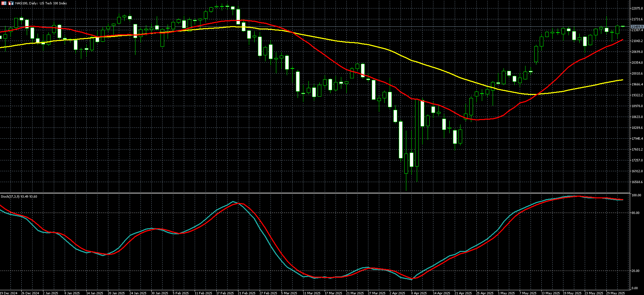The height and width of the screenshot is (295, 644).
Task: Click the 1 May 2025 date label
Action: tap(506, 293)
